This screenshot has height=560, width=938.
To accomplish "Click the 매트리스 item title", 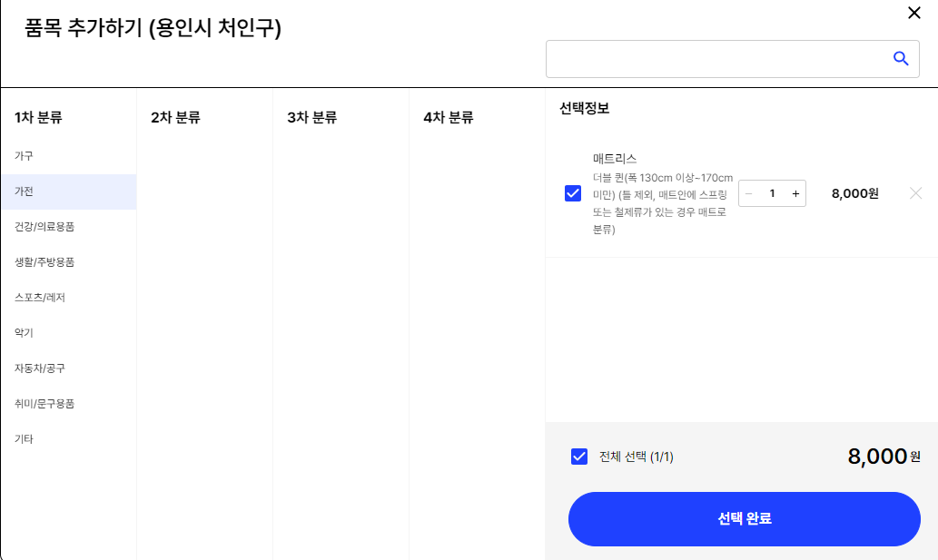I will [615, 159].
